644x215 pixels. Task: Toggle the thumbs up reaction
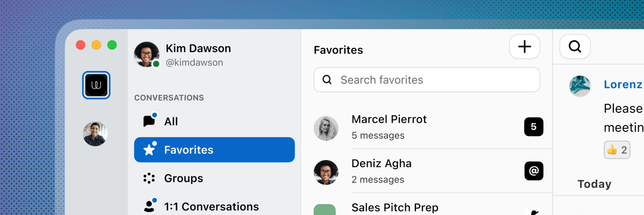click(617, 150)
